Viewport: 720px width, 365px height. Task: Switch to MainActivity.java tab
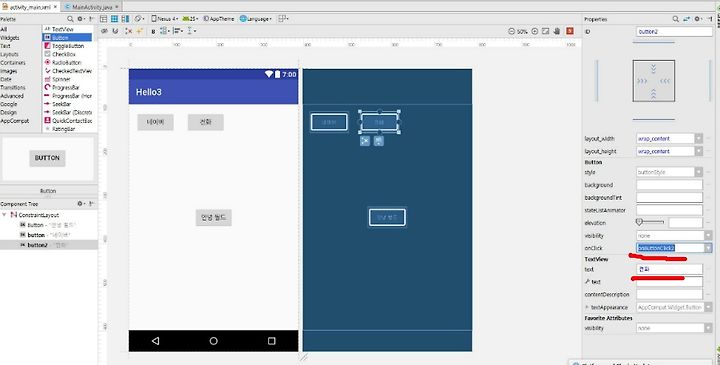pos(92,7)
